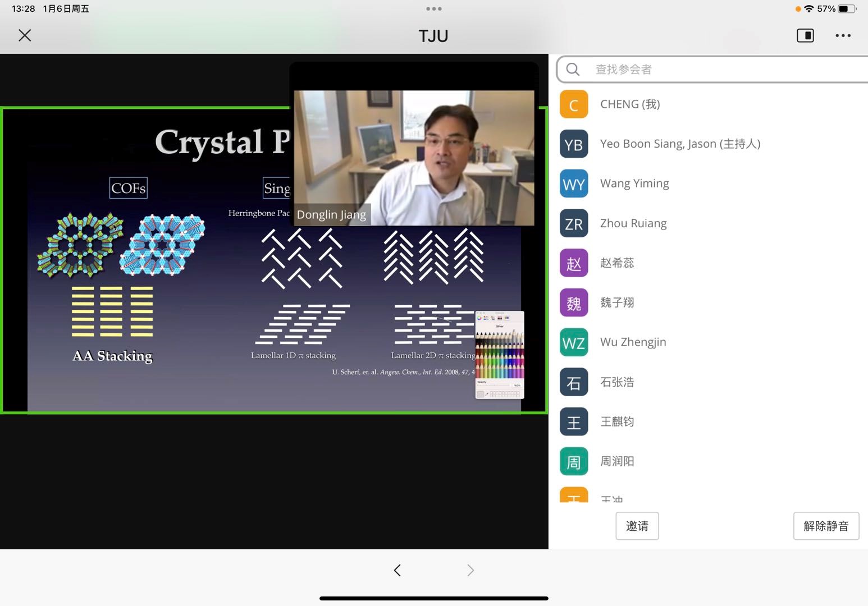868x606 pixels.
Task: Select participant 周润阳
Action: [x=617, y=461]
